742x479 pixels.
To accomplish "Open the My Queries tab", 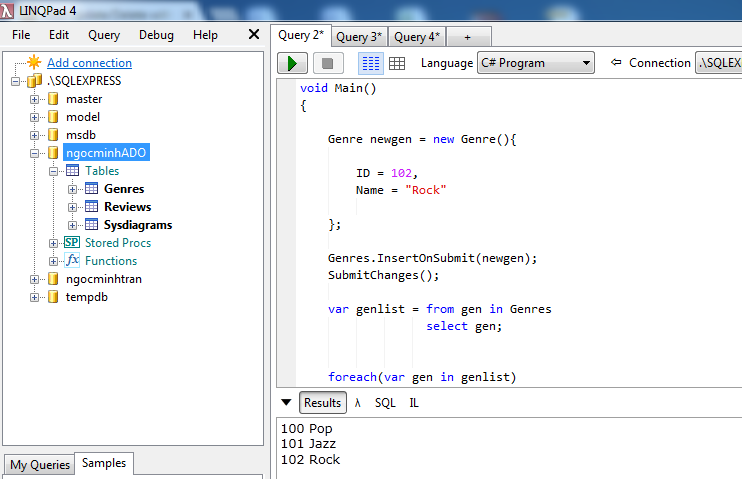I will [x=40, y=465].
